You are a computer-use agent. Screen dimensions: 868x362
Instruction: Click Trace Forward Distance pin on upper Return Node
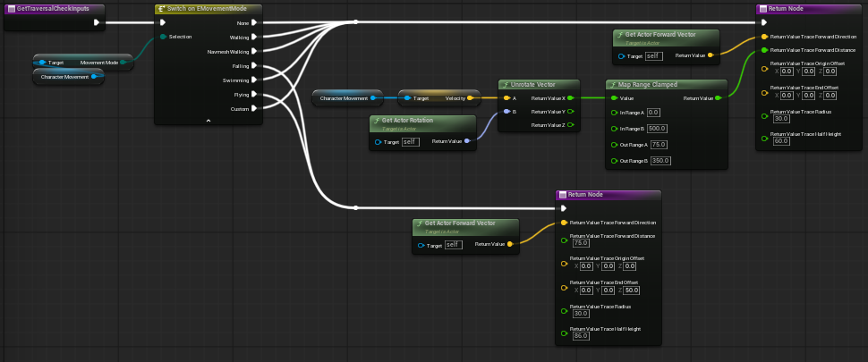pyautogui.click(x=764, y=50)
